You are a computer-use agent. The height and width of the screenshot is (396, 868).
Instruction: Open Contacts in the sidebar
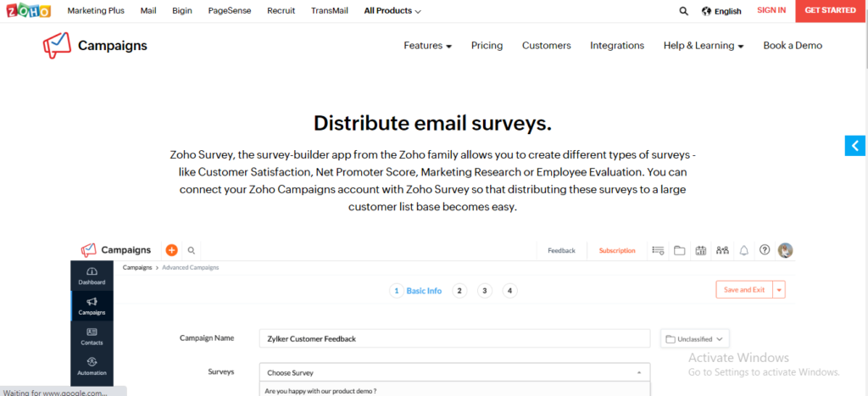click(x=92, y=336)
